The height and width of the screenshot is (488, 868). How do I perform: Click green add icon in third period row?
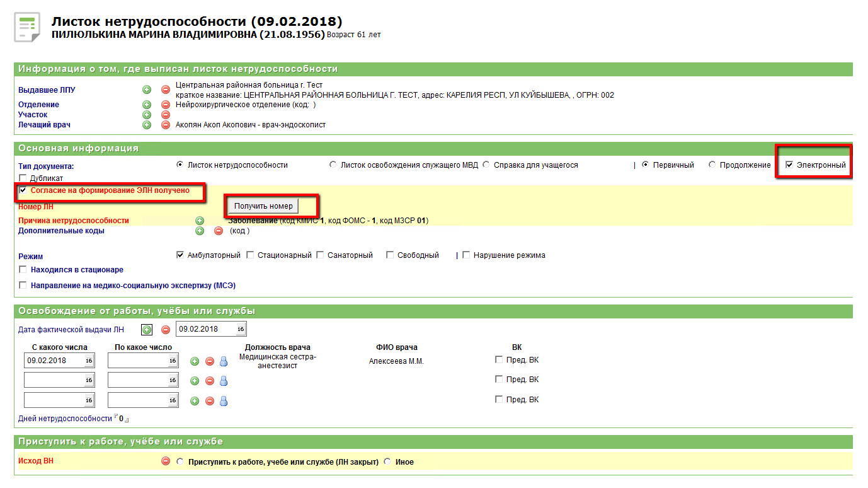(x=195, y=401)
